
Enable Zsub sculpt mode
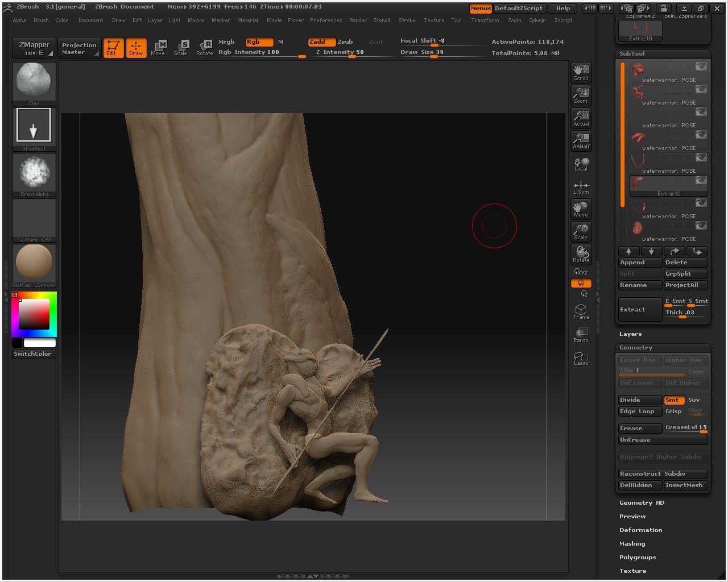tap(345, 42)
